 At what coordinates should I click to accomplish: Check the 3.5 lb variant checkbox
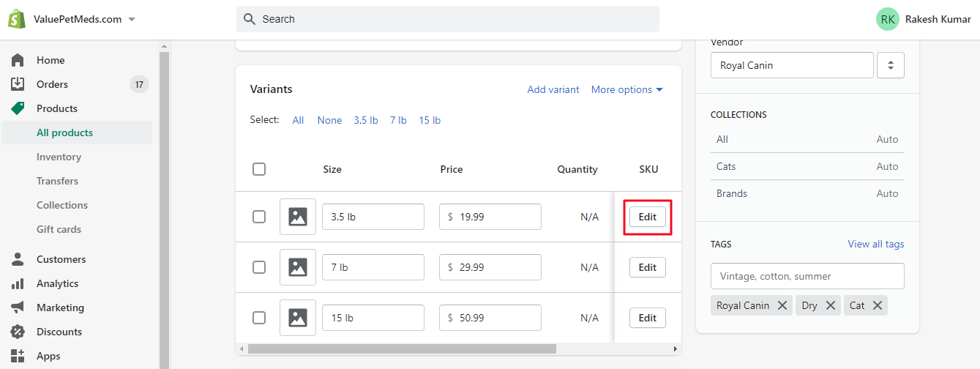click(259, 217)
